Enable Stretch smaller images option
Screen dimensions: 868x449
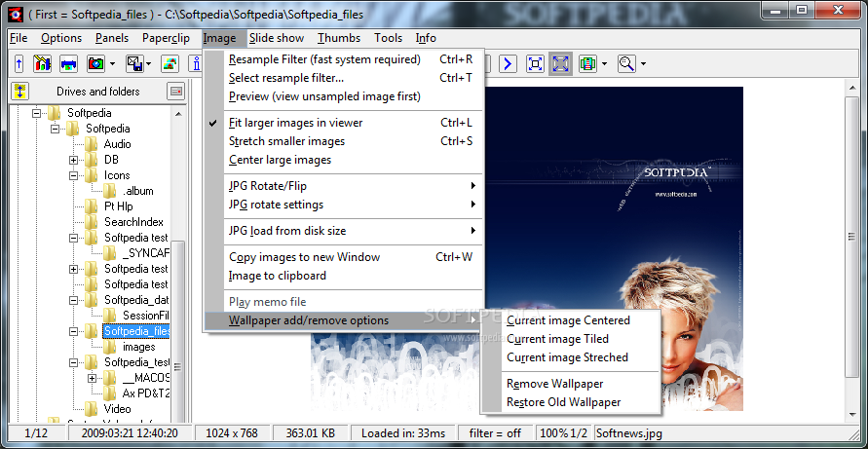(x=343, y=141)
